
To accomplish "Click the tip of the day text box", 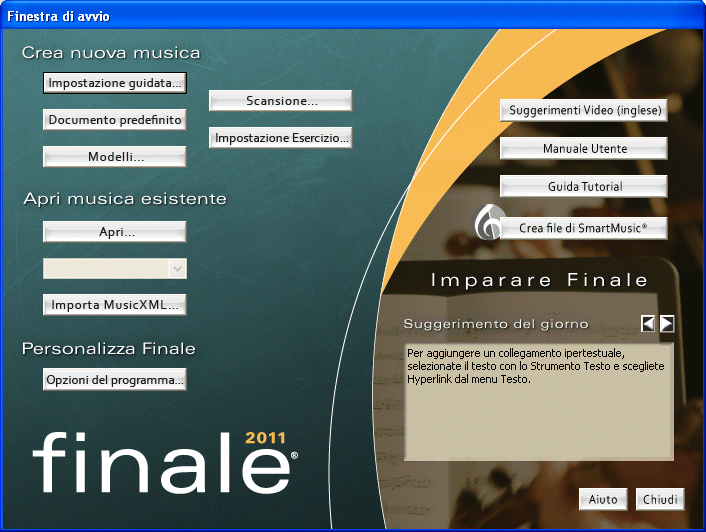I will click(539, 401).
